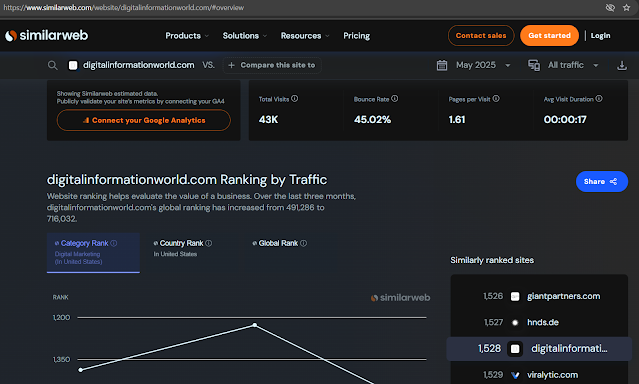Open the Resources dropdown menu
The image size is (639, 384).
305,36
